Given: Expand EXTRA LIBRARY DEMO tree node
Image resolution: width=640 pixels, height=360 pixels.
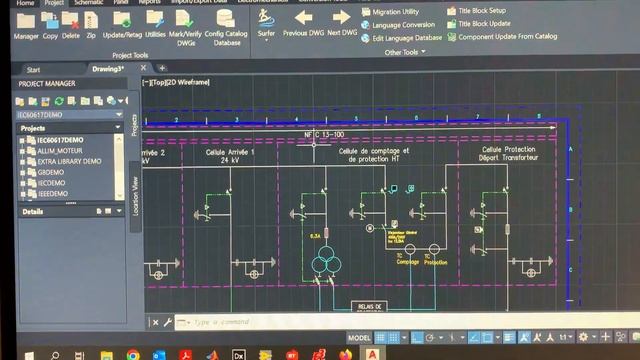Looking at the screenshot, I should [x=22, y=162].
